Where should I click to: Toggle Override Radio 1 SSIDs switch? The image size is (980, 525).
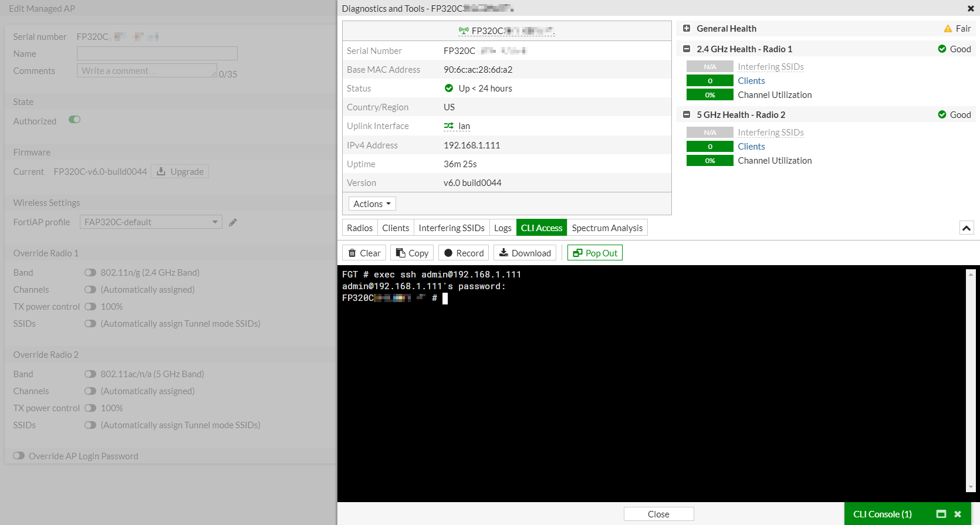[90, 324]
